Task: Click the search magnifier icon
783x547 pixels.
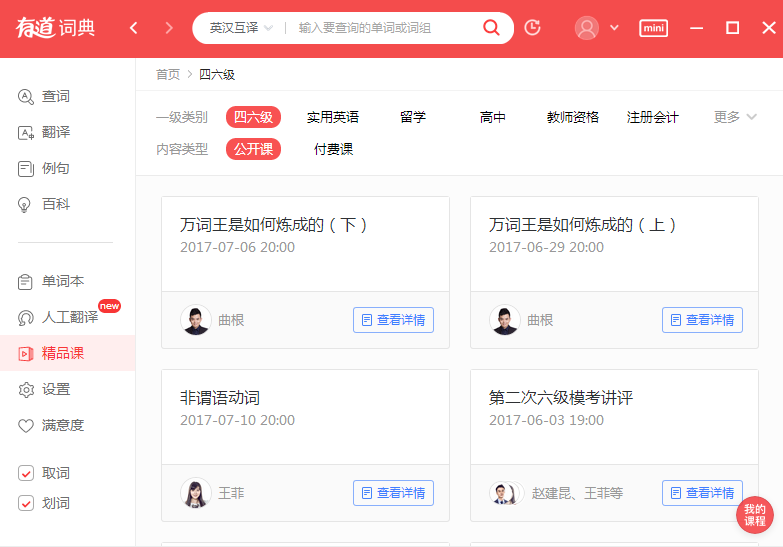Action: [491, 28]
